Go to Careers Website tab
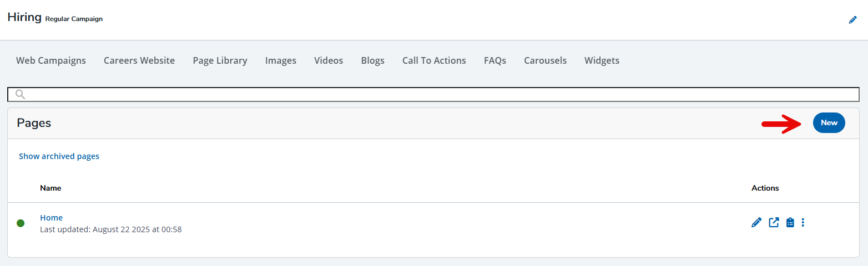The height and width of the screenshot is (266, 868). [139, 60]
